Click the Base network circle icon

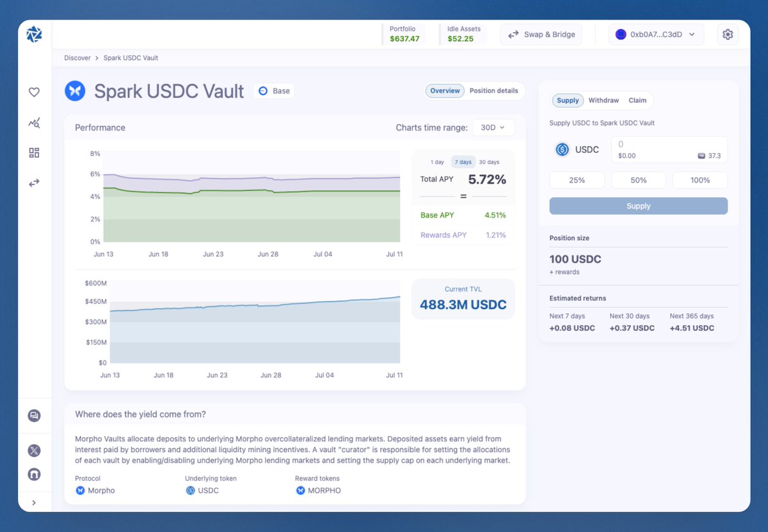coord(263,91)
